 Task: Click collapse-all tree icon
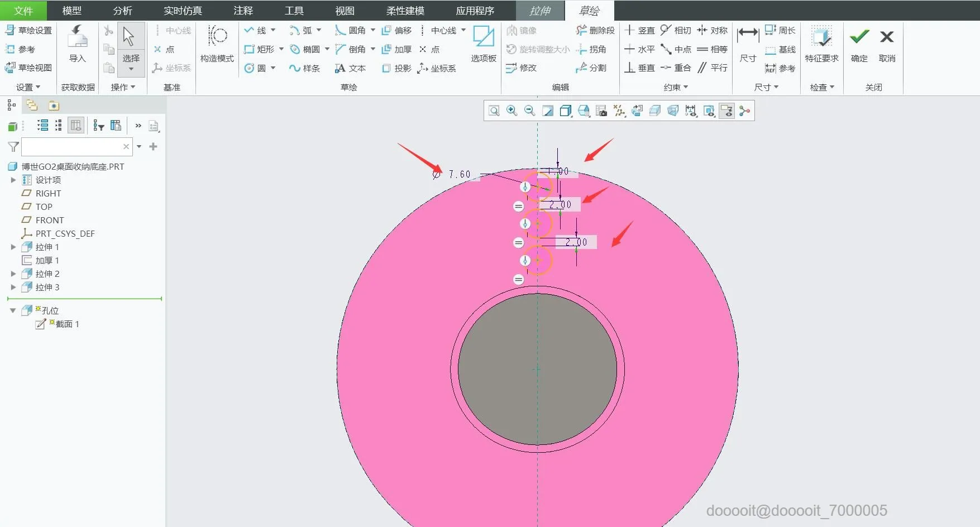58,126
